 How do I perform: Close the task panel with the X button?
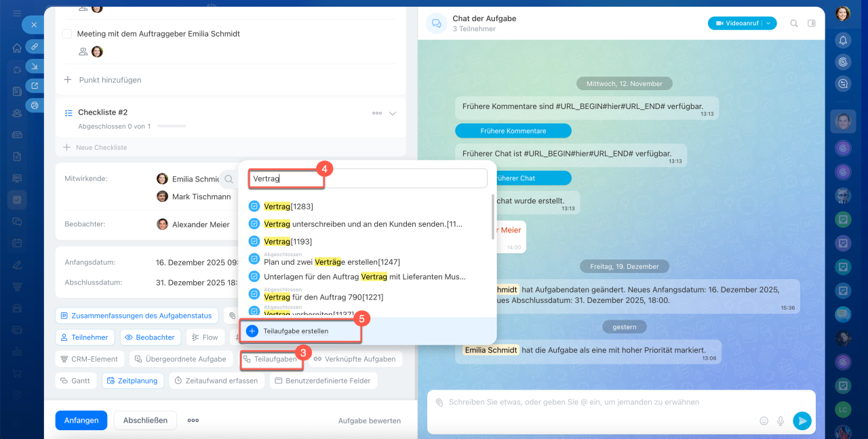pos(34,25)
